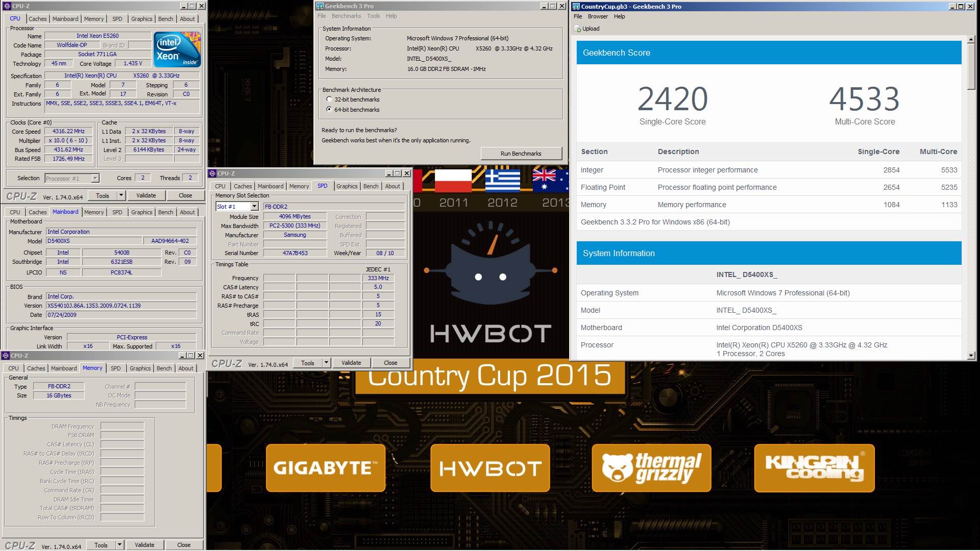Expand Tools arrow in bottom Memory CPU-Z window
980x551 pixels.
pos(119,545)
